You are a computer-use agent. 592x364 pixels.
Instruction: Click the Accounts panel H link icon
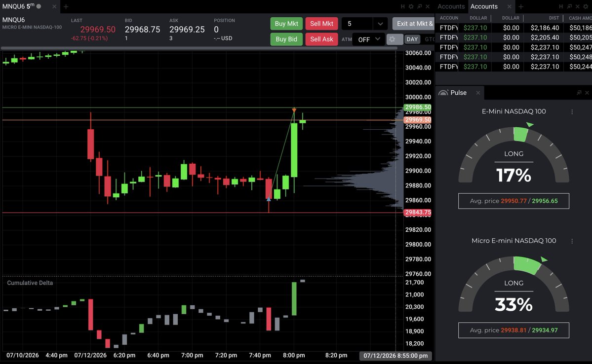(561, 6)
